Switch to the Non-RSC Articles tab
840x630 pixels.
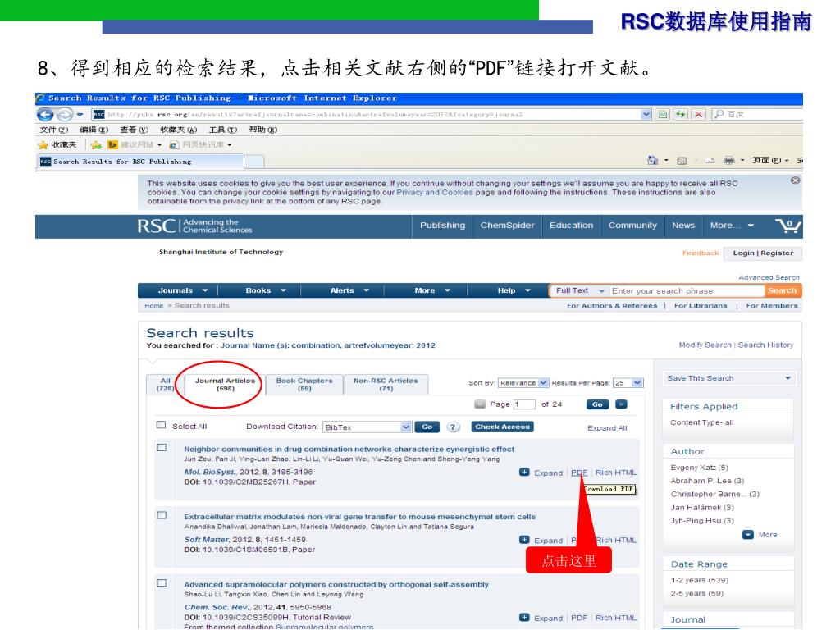click(x=386, y=385)
